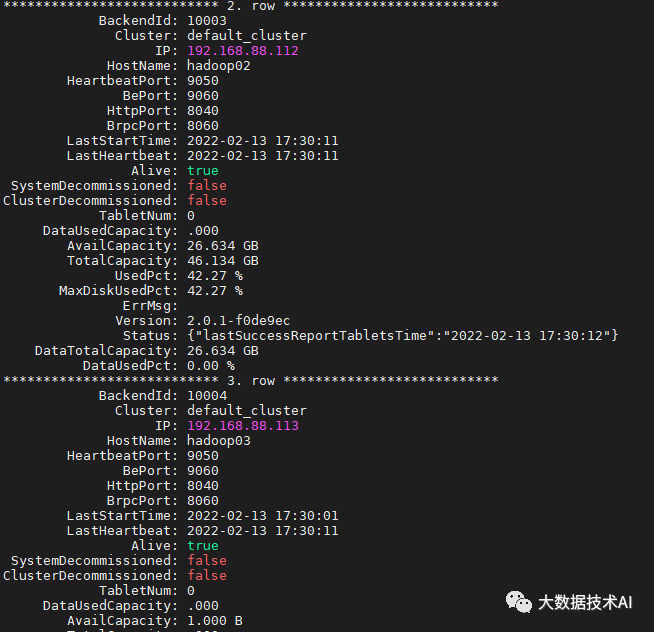Click the "2. row" separator header

250,5
